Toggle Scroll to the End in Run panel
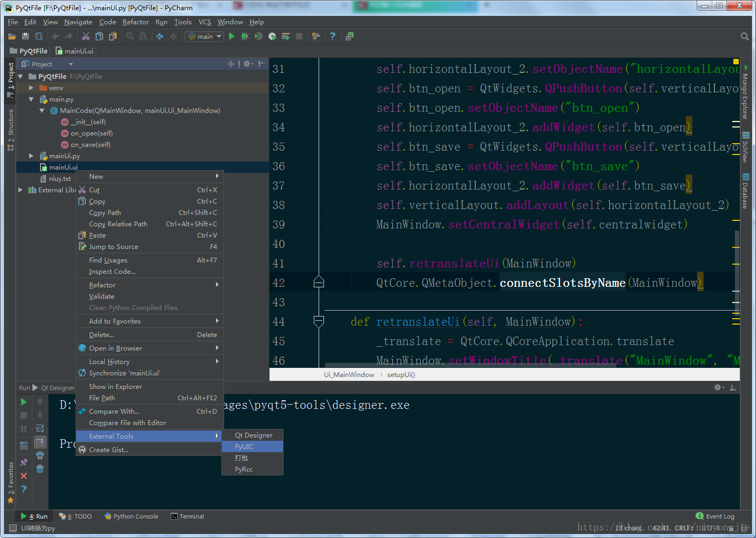 40,442
